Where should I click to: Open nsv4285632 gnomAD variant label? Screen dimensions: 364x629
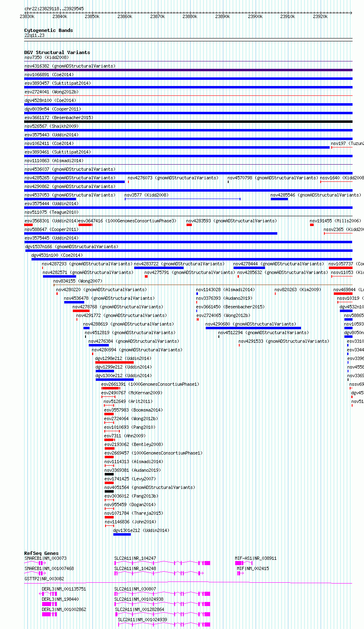(x=283, y=273)
